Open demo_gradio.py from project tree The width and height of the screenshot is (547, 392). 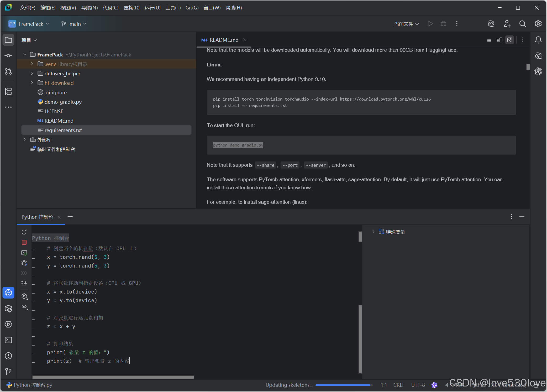63,102
